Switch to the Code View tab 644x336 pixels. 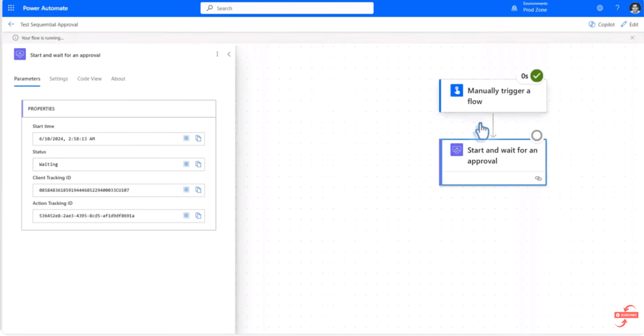89,79
